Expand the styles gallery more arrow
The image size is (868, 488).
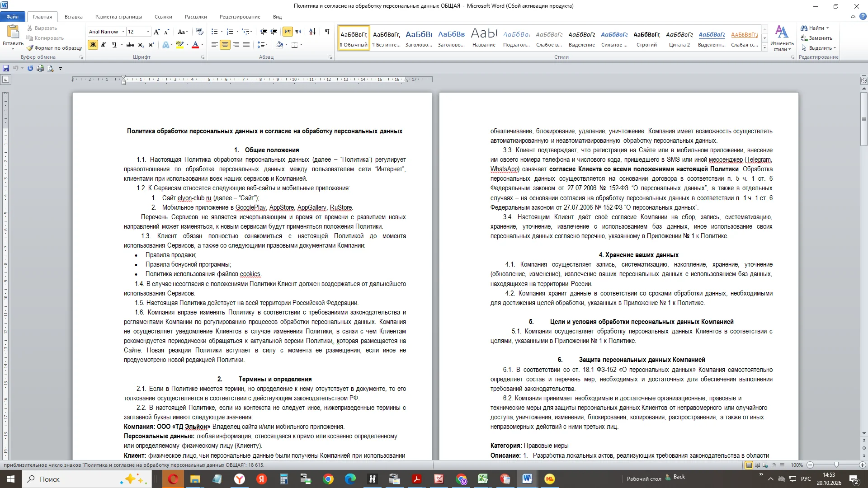click(x=764, y=47)
